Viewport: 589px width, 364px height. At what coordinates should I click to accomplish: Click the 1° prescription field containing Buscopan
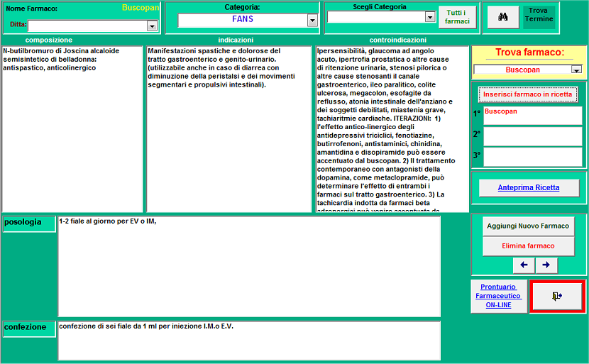coord(533,116)
